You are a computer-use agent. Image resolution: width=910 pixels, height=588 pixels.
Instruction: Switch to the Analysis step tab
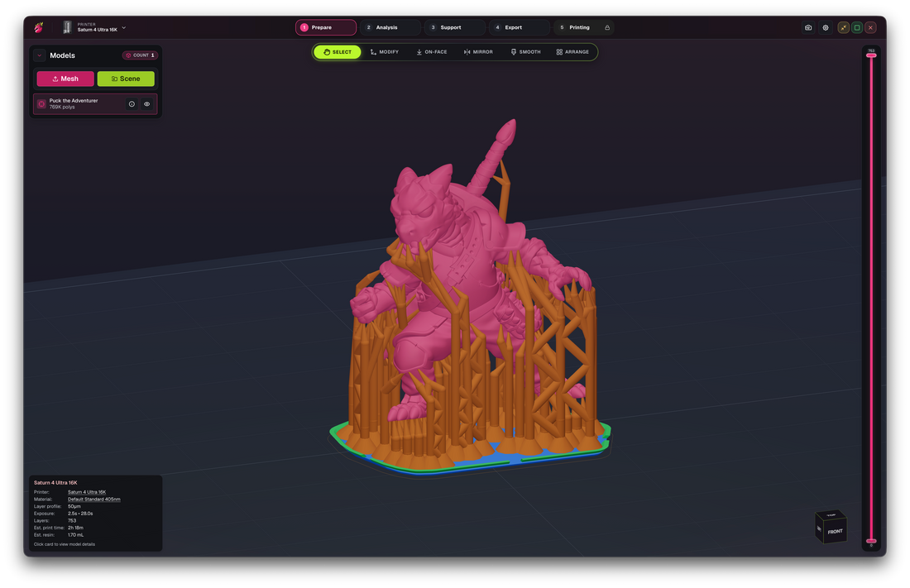click(x=390, y=27)
